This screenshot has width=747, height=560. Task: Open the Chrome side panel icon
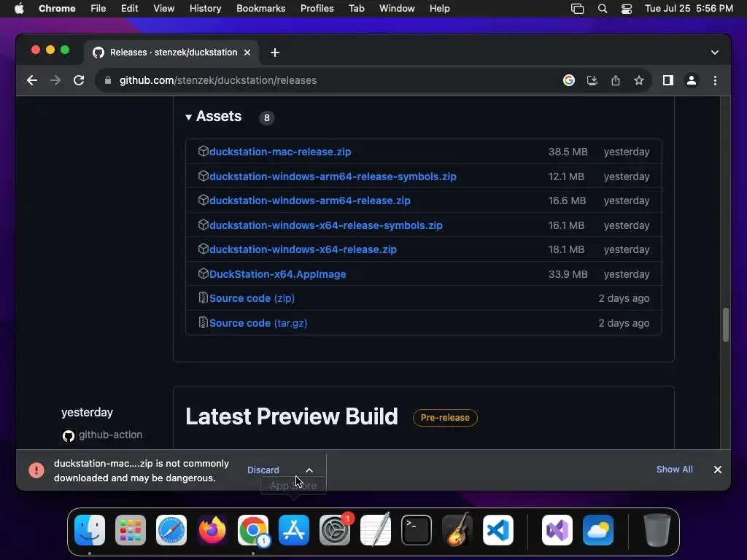tap(668, 80)
